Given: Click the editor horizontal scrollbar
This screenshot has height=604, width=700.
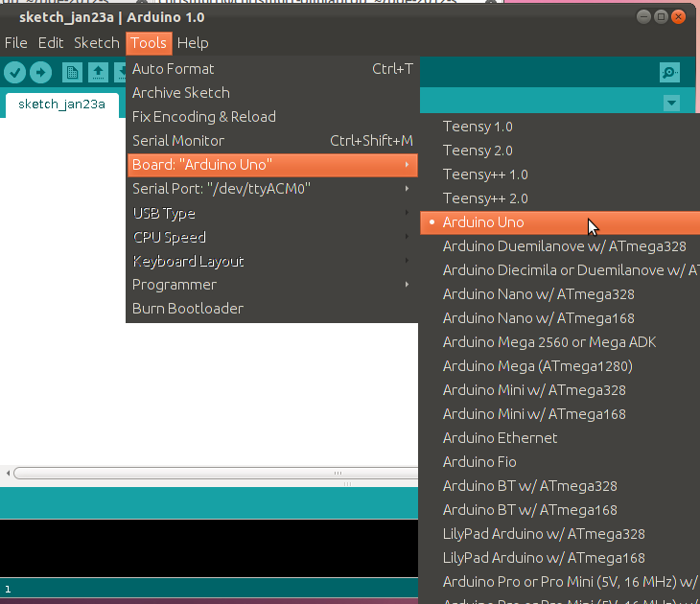Looking at the screenshot, I should pyautogui.click(x=216, y=474).
